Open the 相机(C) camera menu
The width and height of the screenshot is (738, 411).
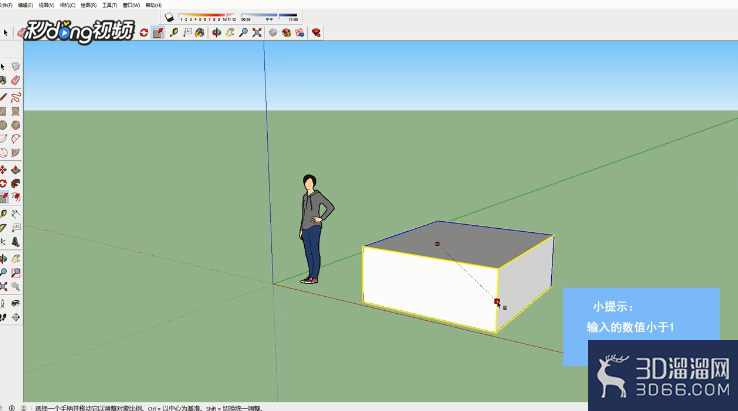point(67,5)
